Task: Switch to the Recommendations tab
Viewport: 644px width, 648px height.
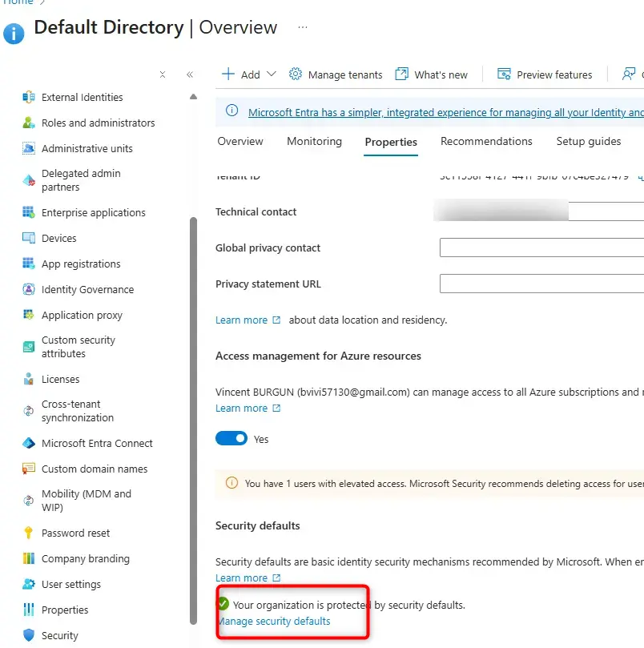Action: point(486,142)
